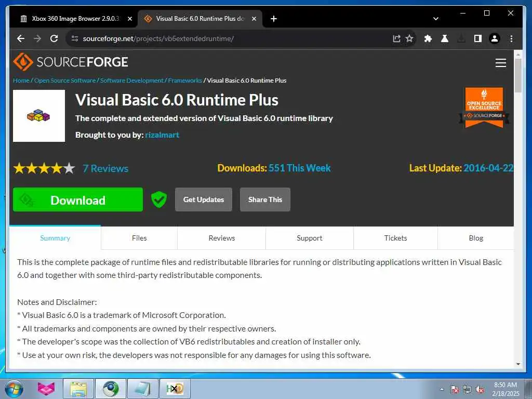Open the Extensions puzzle icon
The image size is (532, 399).
click(428, 38)
